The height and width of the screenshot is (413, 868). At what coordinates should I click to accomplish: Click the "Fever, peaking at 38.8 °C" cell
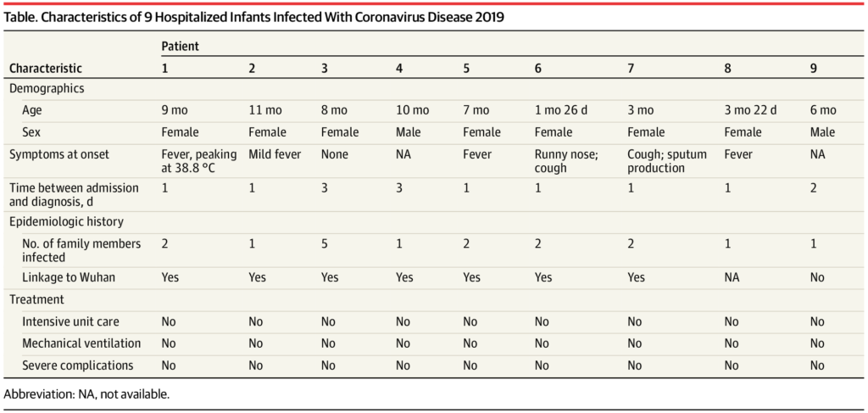195,160
